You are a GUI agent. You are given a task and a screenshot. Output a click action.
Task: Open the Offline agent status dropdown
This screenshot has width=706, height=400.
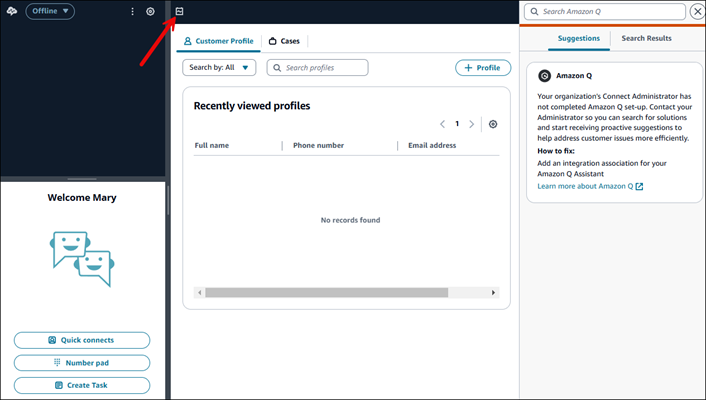click(x=50, y=12)
